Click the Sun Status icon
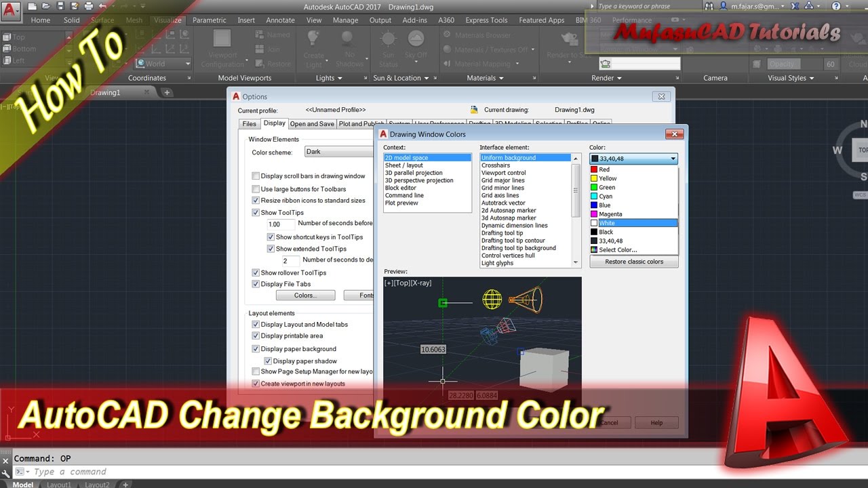The image size is (868, 488). (389, 39)
